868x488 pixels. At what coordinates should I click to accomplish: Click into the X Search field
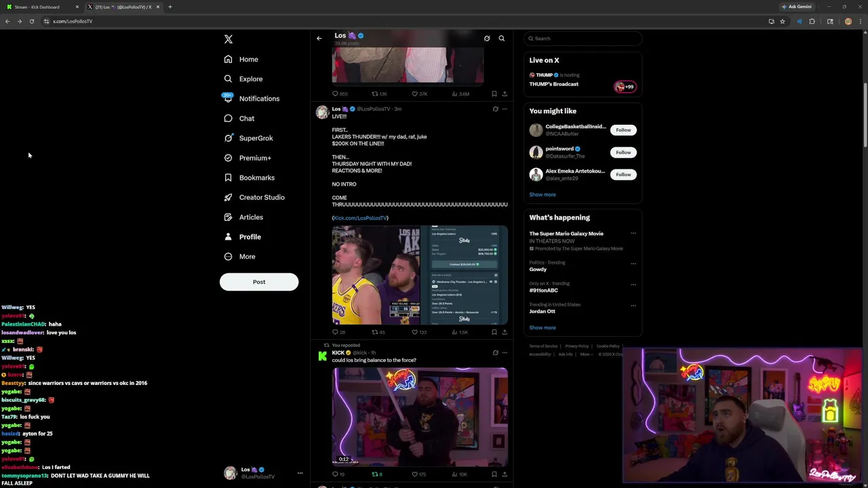click(x=583, y=39)
